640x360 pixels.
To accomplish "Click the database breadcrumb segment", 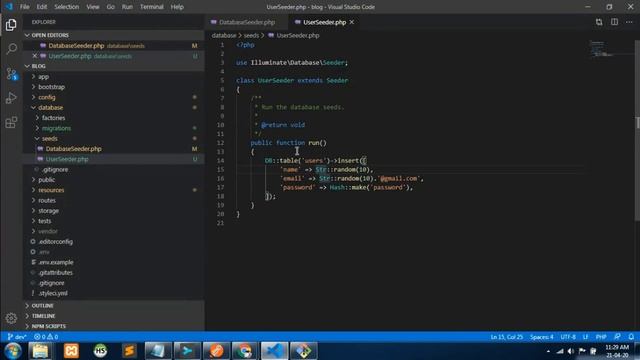I will tap(224, 36).
